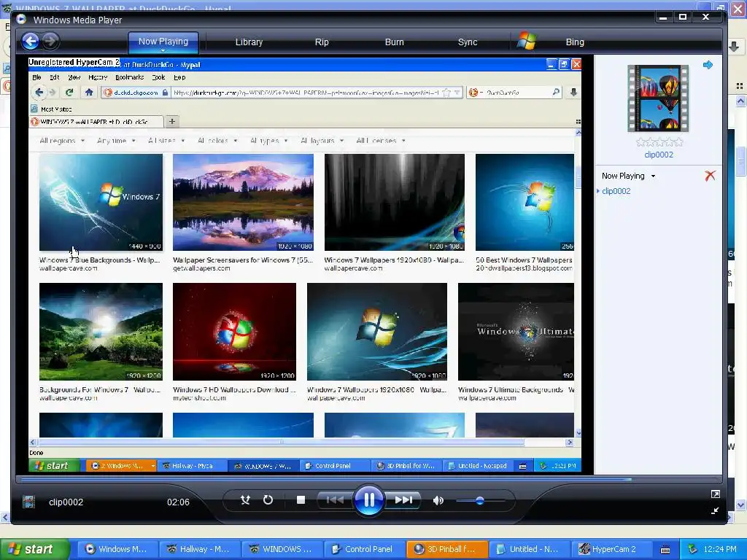Click the Windows logo icon beside Bing
Image resolution: width=747 pixels, height=560 pixels.
click(x=527, y=41)
